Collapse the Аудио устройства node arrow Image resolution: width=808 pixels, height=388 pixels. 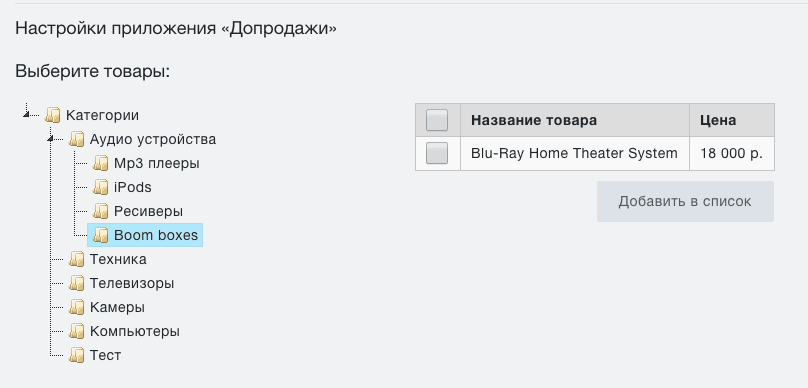[50, 139]
